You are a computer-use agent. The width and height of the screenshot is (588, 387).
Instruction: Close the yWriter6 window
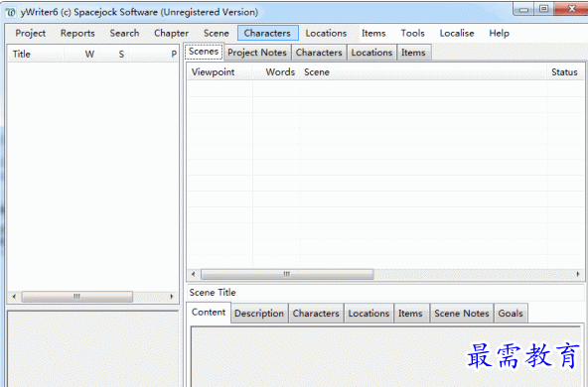571,9
